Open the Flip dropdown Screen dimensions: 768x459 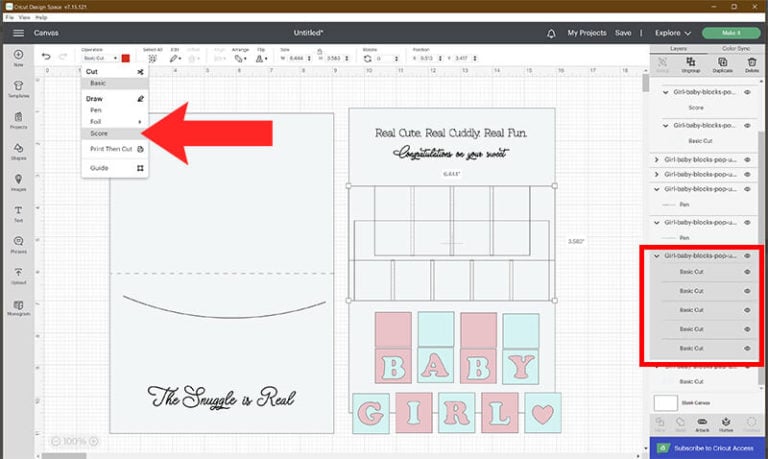coord(262,58)
